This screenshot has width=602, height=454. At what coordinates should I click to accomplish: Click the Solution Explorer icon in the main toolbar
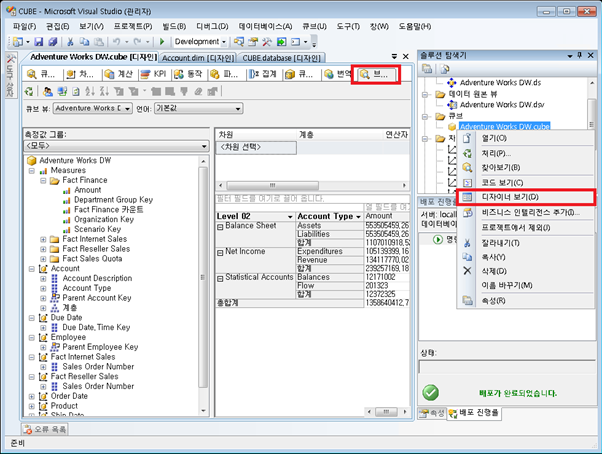(x=239, y=41)
